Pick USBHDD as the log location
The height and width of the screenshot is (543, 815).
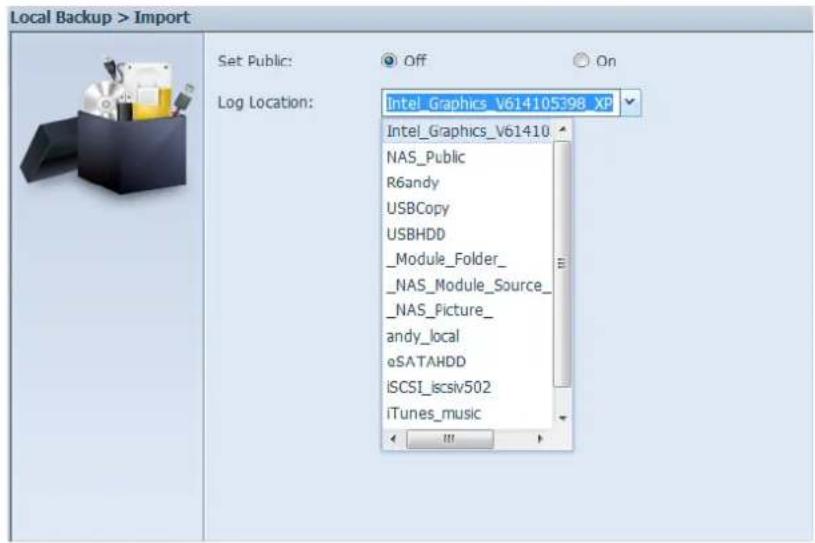click(415, 233)
